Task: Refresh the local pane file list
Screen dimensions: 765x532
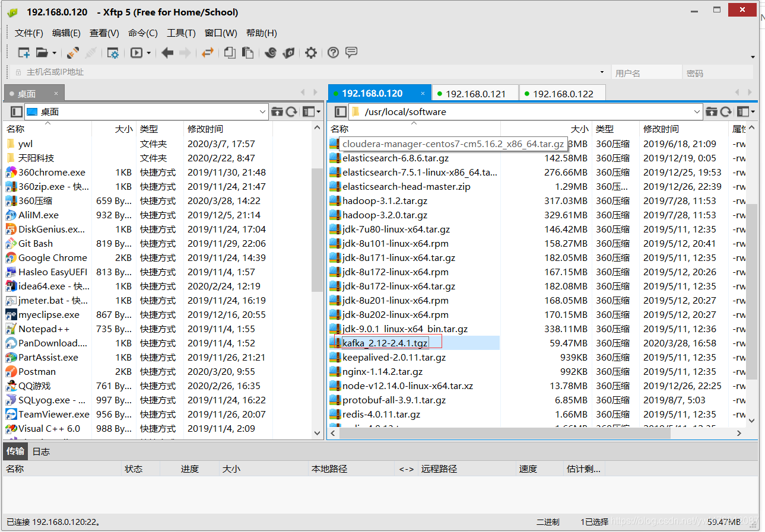Action: (x=291, y=112)
